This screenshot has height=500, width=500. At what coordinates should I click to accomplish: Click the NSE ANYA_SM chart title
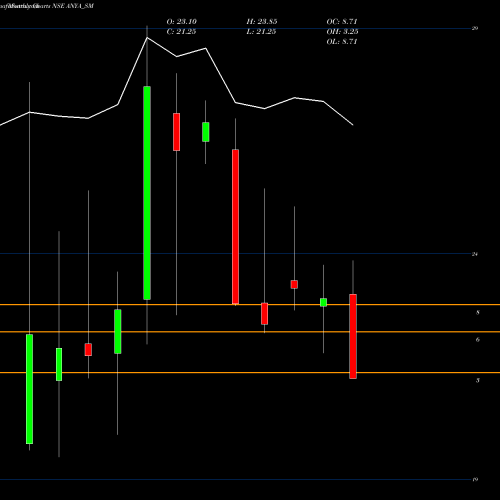73,6
